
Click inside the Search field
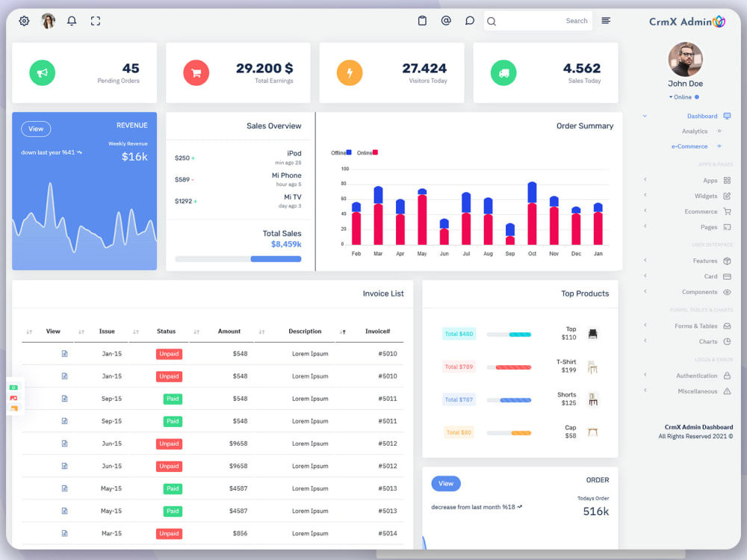(538, 21)
